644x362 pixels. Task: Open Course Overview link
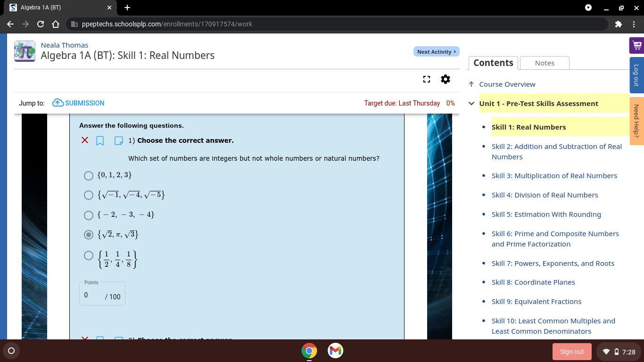[x=507, y=84]
